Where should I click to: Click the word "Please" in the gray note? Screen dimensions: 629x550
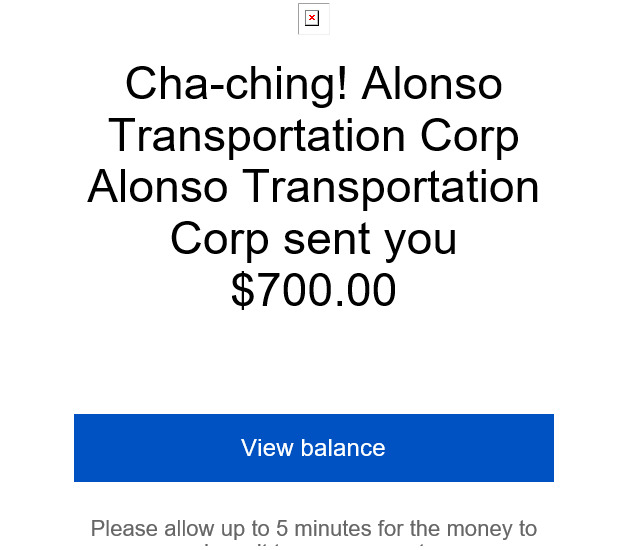pos(125,528)
